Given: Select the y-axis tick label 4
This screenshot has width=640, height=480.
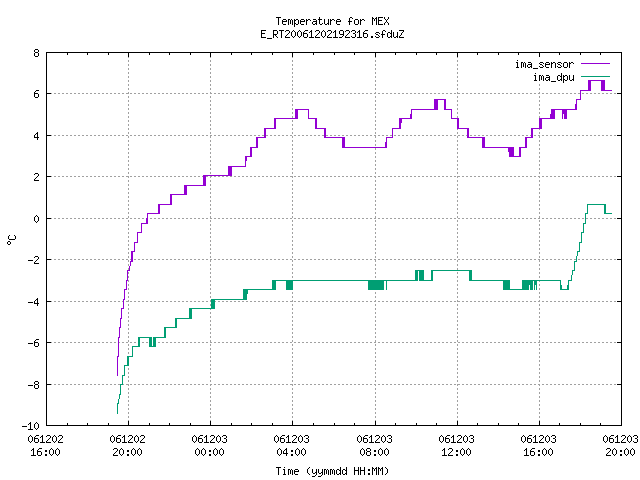Looking at the screenshot, I should pyautogui.click(x=37, y=136).
